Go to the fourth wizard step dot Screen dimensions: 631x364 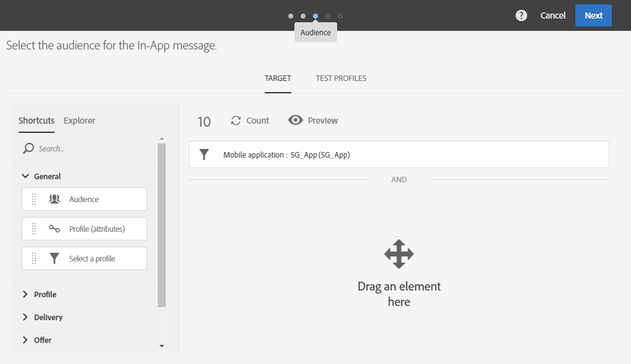(x=328, y=16)
